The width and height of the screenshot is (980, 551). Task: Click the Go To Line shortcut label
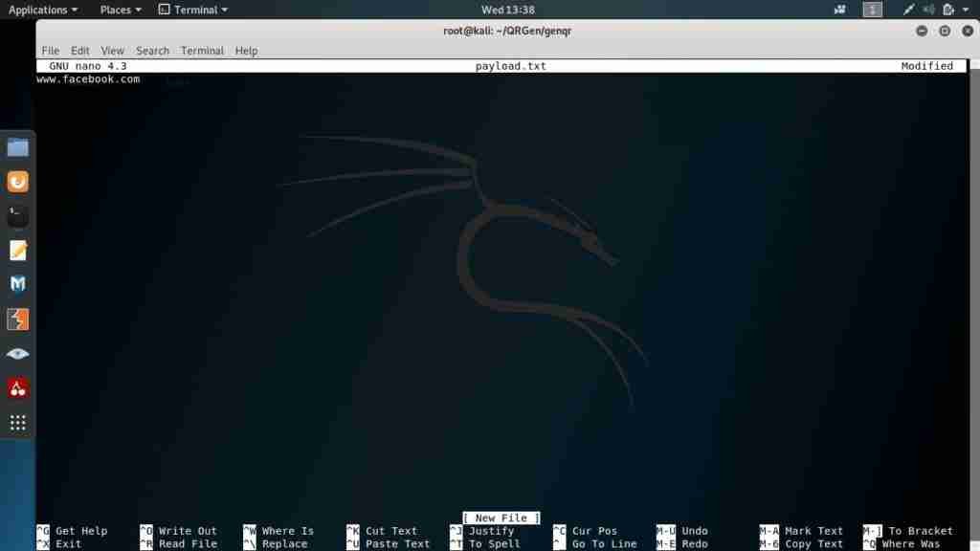[605, 543]
